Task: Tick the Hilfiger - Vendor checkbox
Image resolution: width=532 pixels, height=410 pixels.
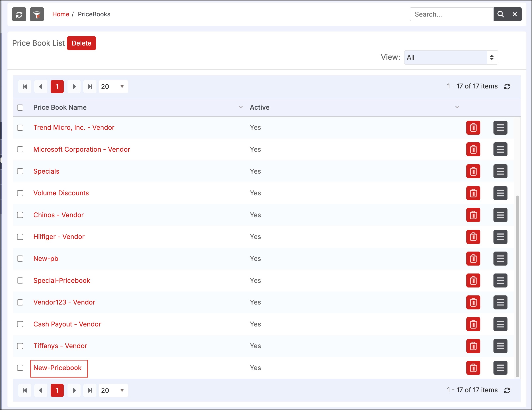Action: tap(20, 237)
